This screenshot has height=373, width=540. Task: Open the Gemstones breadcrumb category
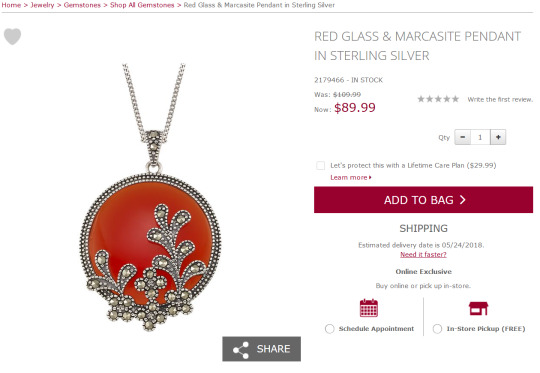point(82,5)
